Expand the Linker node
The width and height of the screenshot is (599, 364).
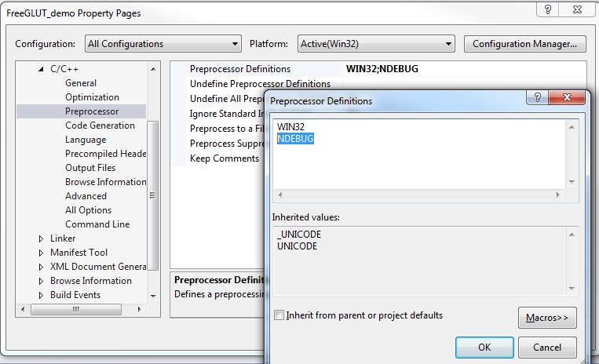(x=41, y=238)
